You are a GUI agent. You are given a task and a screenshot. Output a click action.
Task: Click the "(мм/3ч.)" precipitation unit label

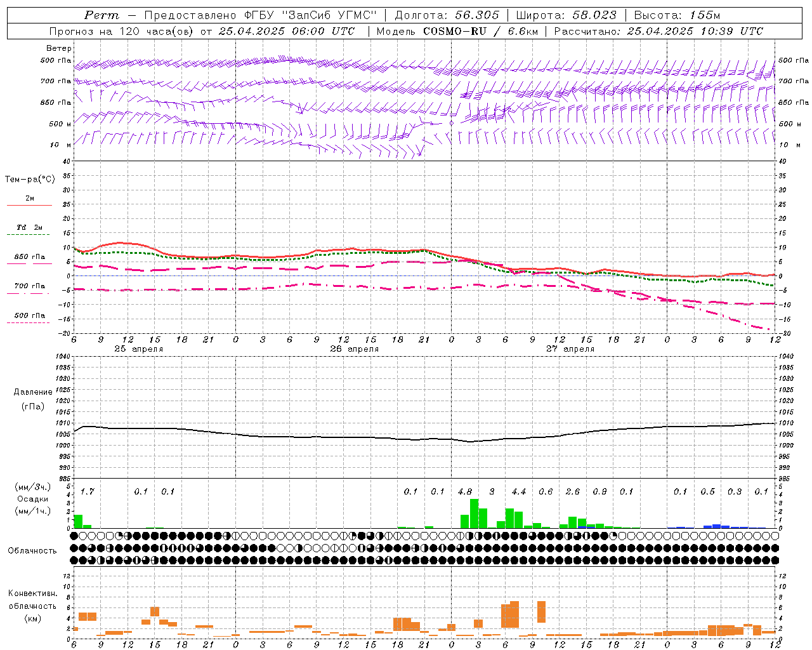pos(32,487)
